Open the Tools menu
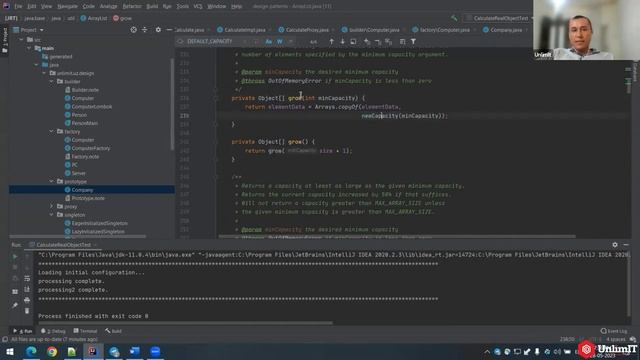 (x=182, y=6)
